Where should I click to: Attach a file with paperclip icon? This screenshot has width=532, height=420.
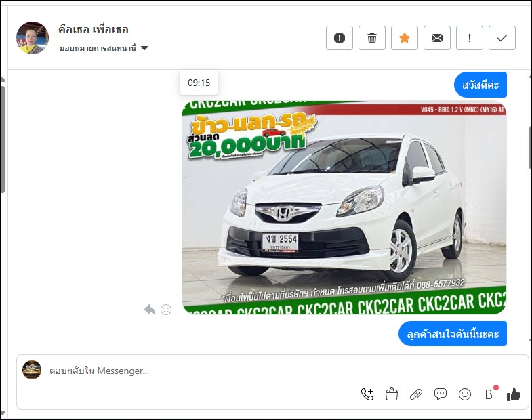click(x=416, y=394)
